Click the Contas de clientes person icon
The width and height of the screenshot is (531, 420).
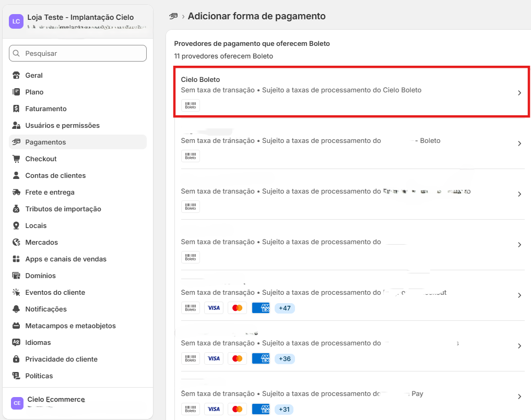[x=16, y=175]
